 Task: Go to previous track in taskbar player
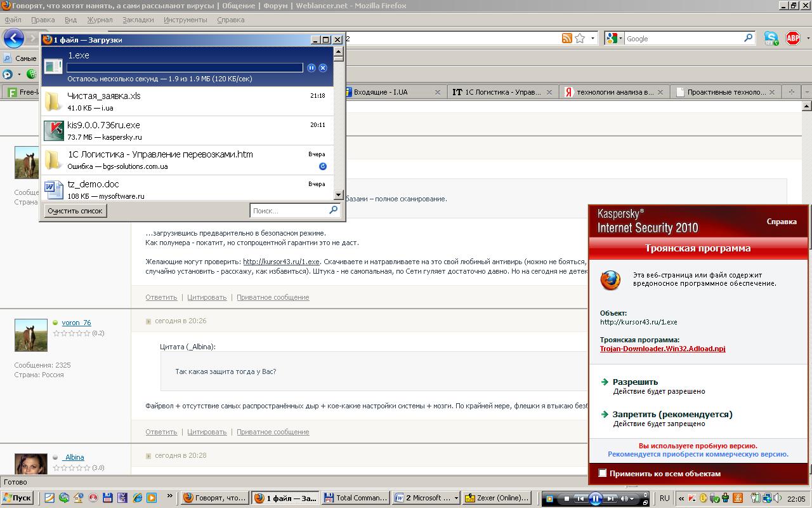pos(580,499)
